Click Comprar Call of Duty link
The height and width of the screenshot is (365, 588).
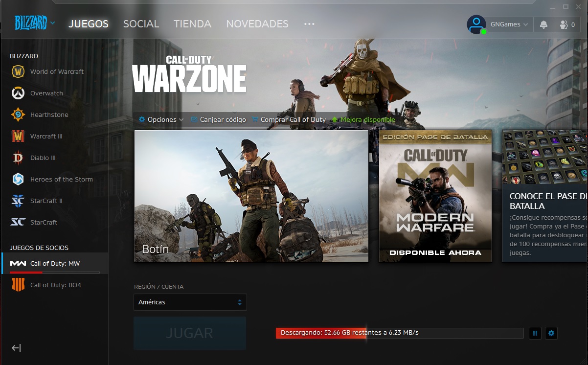(x=289, y=119)
